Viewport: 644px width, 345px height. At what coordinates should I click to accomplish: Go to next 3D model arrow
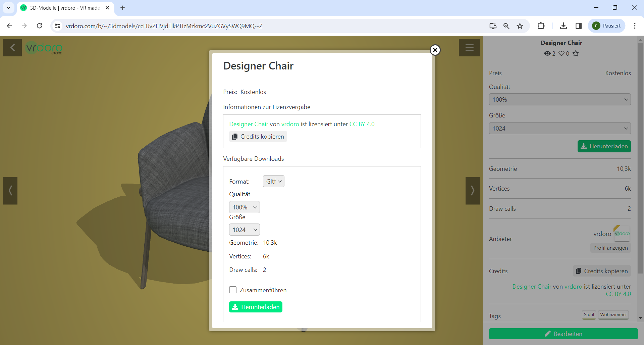pos(473,191)
